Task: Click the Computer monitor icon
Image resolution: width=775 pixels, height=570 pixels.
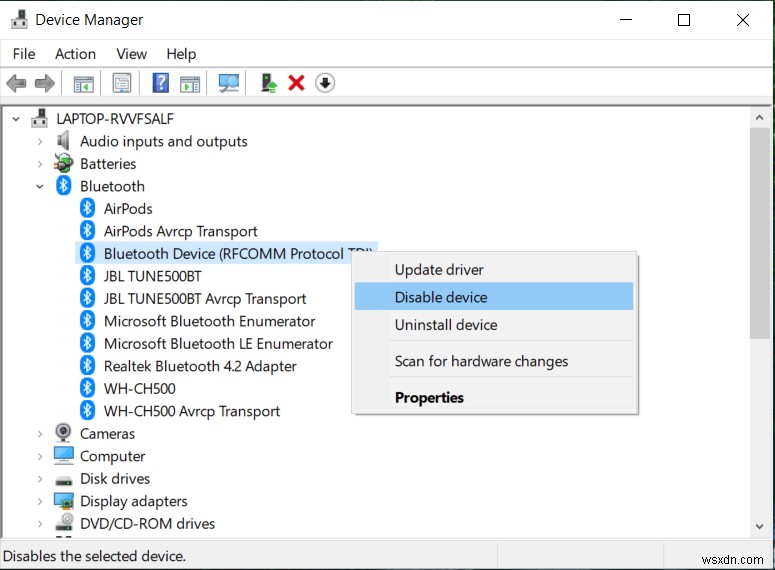Action: tap(64, 456)
